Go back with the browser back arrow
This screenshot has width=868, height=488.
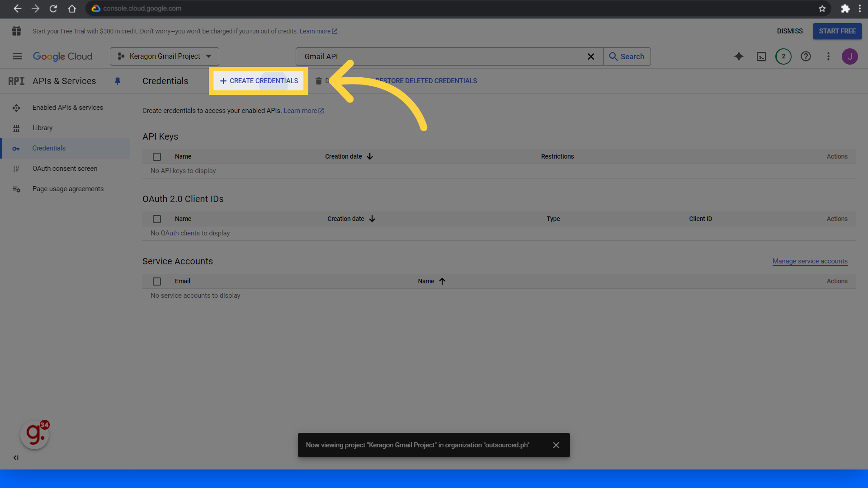click(17, 9)
